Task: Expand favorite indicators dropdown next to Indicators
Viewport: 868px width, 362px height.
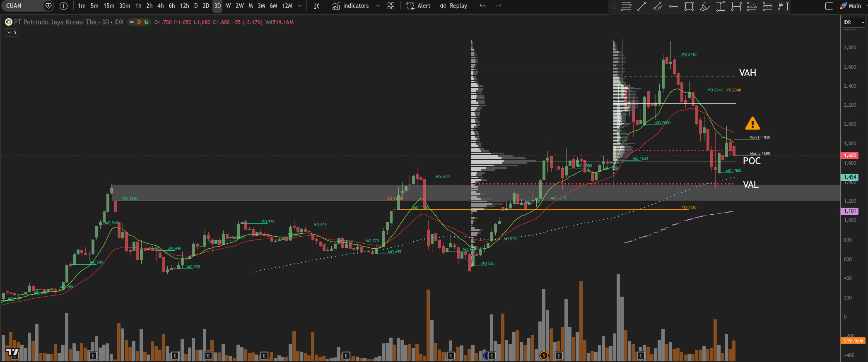Action: point(378,6)
